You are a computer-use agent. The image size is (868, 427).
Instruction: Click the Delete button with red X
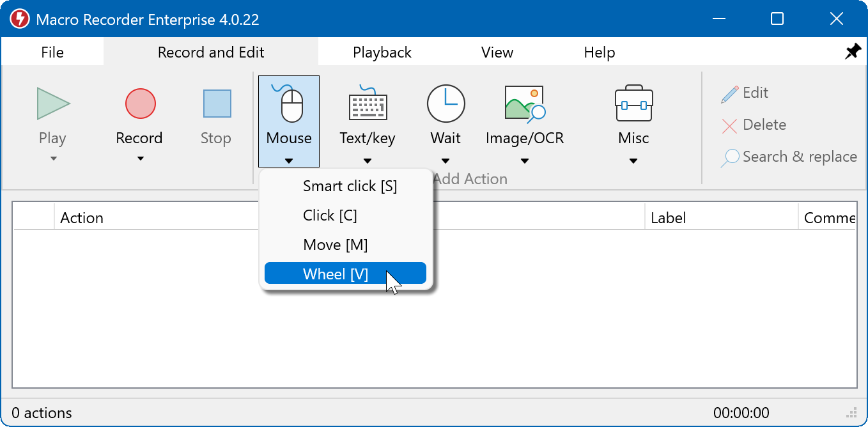754,125
